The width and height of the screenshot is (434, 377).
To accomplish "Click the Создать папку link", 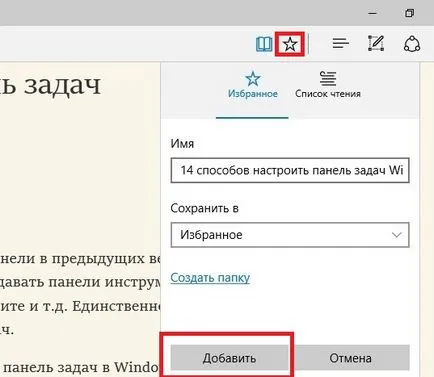I will click(x=210, y=277).
